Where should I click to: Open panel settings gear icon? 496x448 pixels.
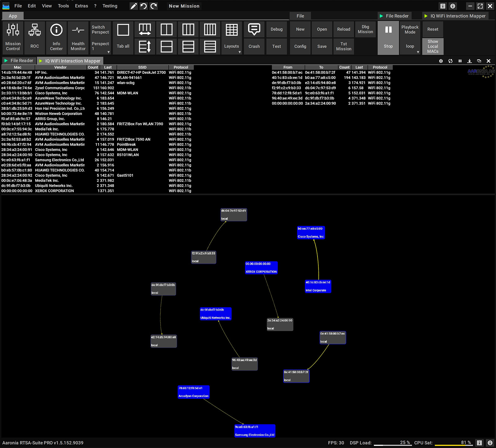pos(441,61)
